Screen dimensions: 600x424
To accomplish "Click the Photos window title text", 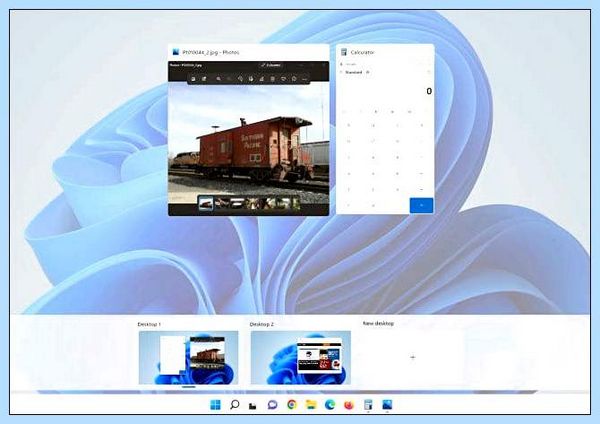I will 211,52.
